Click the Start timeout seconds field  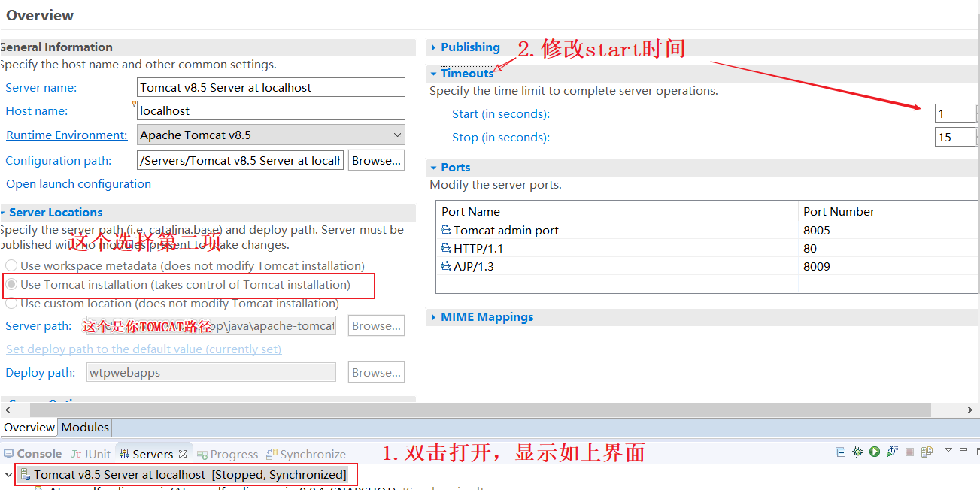955,113
